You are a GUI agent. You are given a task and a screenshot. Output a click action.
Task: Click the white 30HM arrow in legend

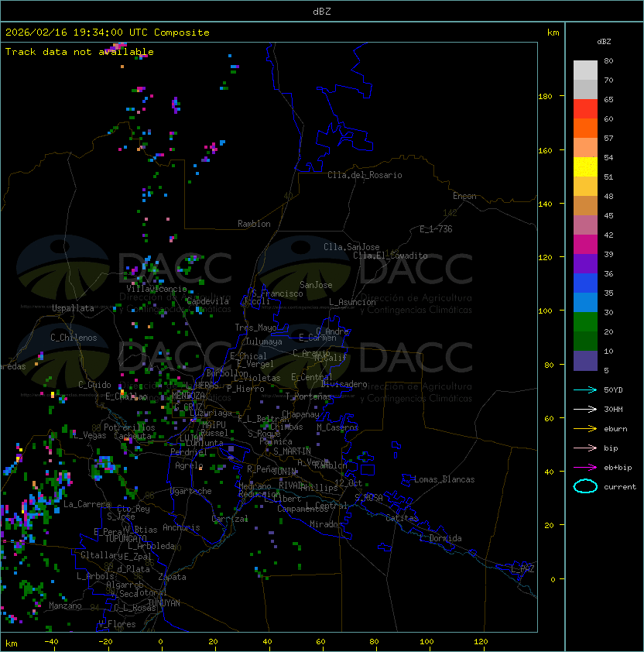(x=585, y=409)
